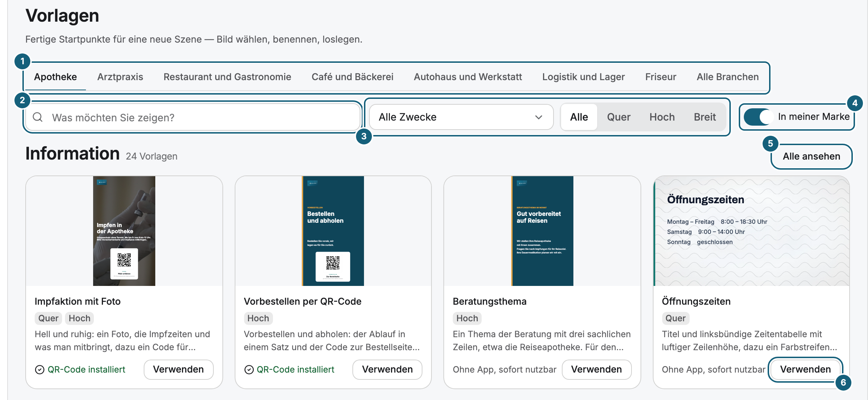The height and width of the screenshot is (400, 868).
Task: Click the Hoch tag on Vorbestellen card
Action: click(x=258, y=318)
